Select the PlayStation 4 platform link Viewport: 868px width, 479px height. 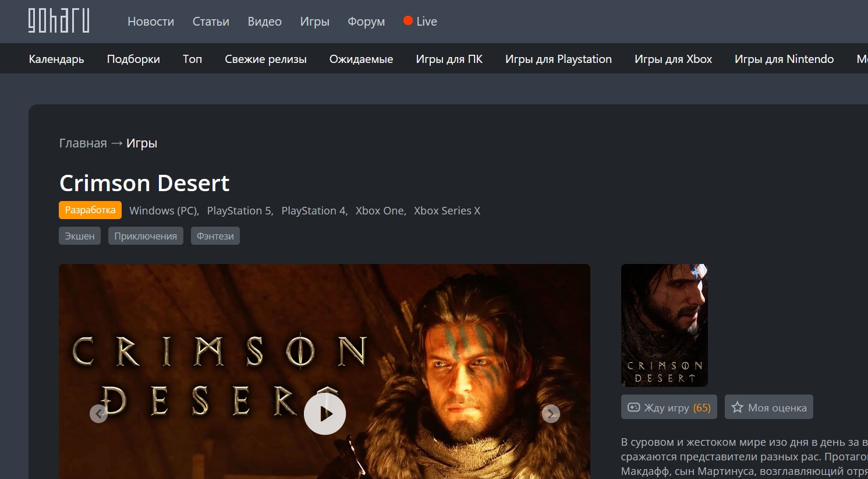pos(314,211)
